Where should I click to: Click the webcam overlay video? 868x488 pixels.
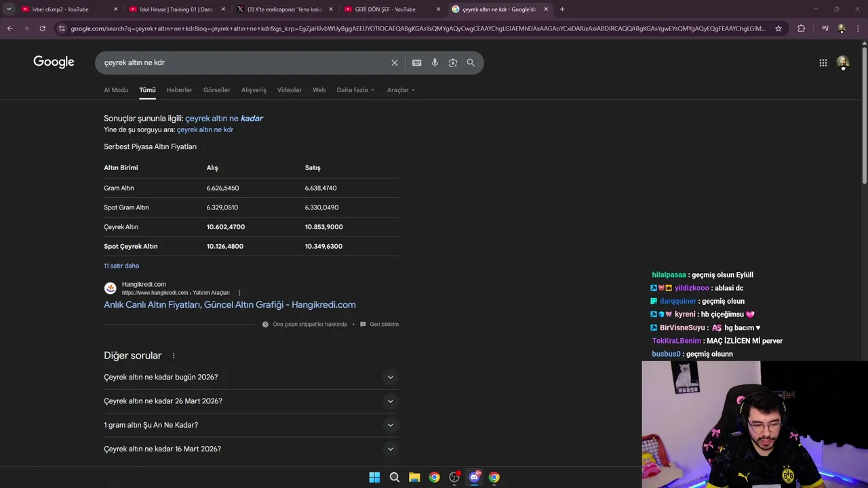(x=755, y=424)
